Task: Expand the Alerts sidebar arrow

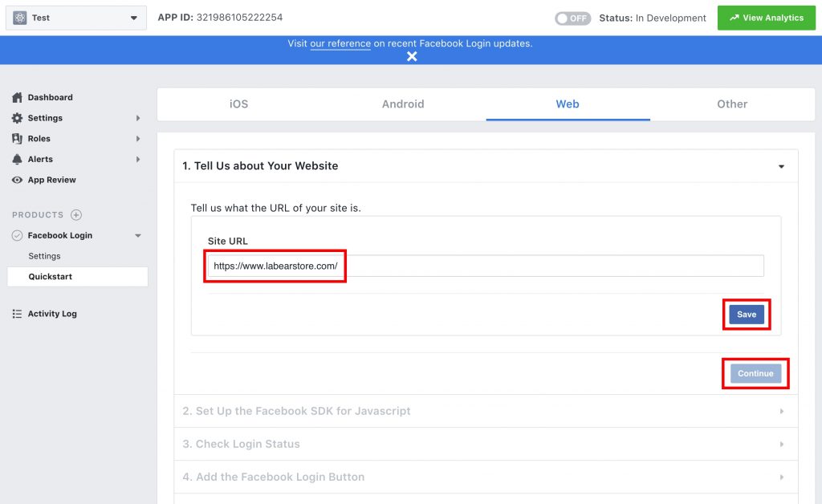Action: (138, 159)
